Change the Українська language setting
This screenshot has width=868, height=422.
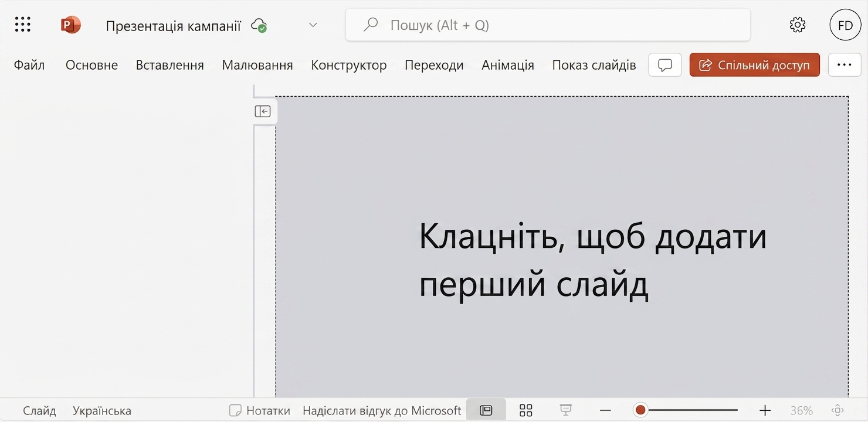102,411
